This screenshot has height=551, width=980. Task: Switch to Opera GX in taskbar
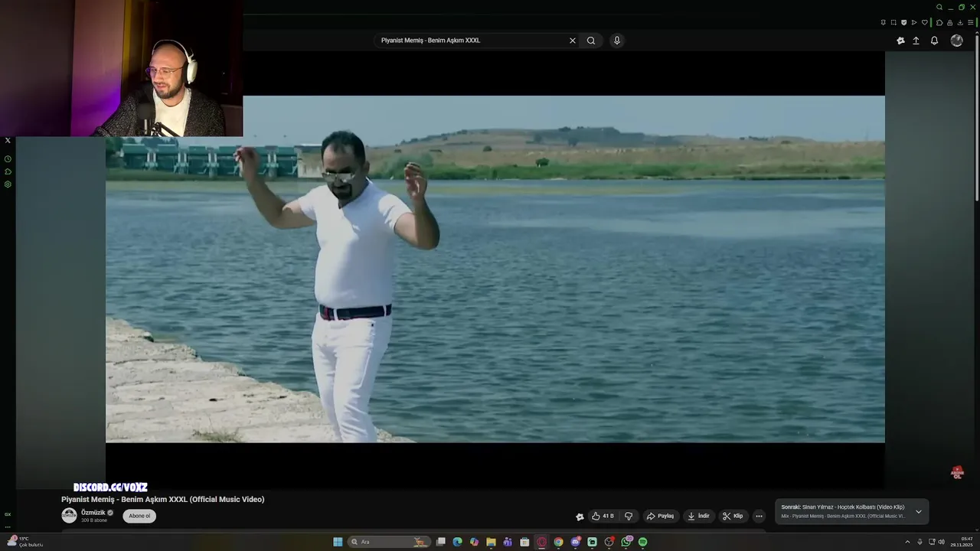tap(542, 542)
